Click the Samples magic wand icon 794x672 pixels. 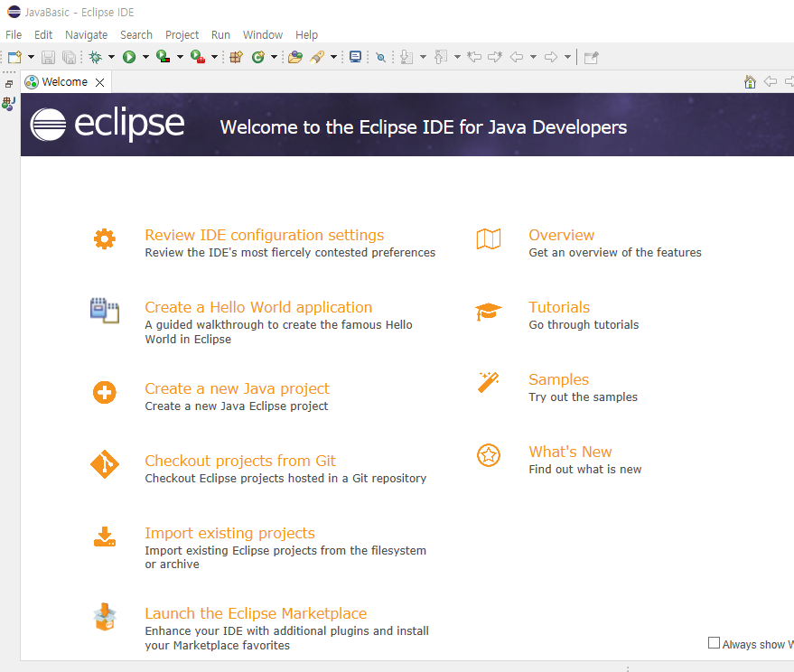point(489,382)
